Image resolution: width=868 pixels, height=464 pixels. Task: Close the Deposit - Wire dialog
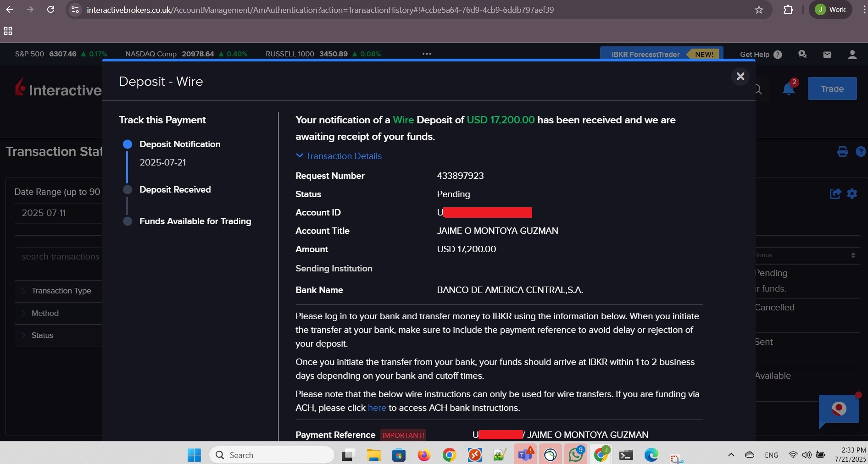(x=740, y=76)
